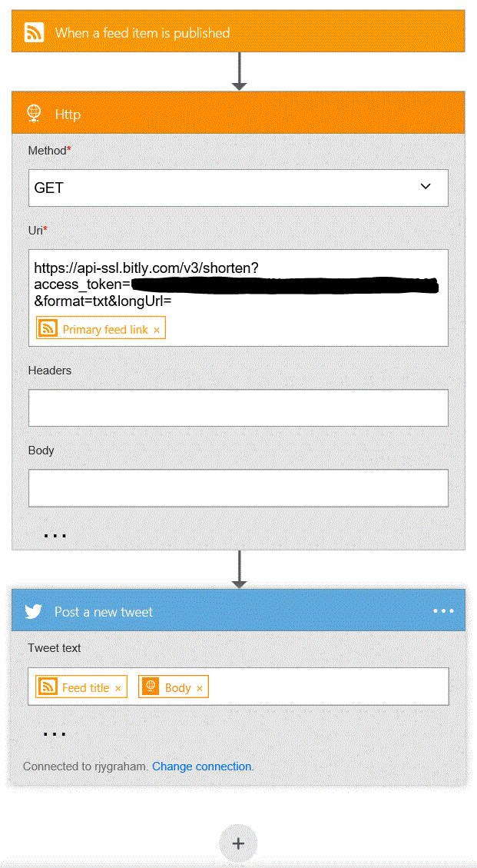Screen dimensions: 477x868
Task: Click the RSS icon in the trigger header
Action: (x=35, y=32)
